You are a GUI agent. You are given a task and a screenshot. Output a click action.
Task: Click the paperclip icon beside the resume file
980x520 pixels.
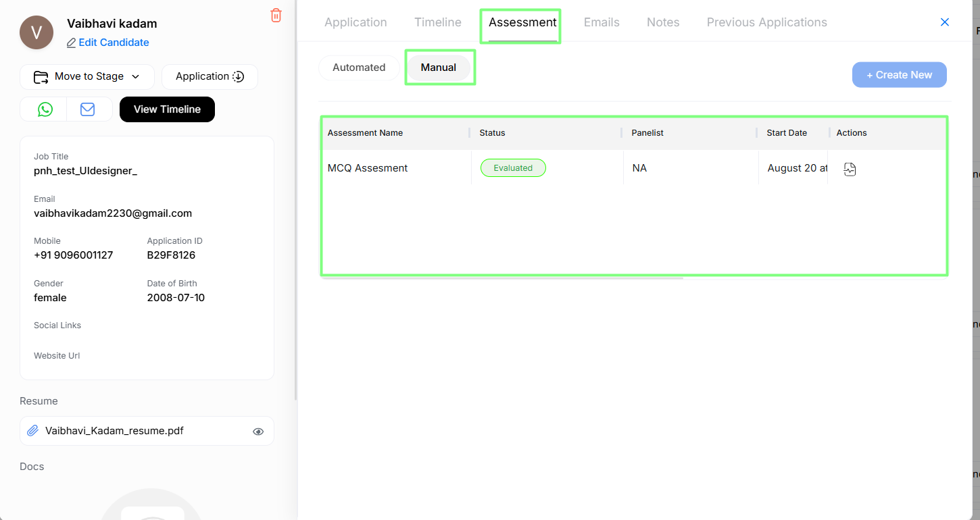(32, 431)
